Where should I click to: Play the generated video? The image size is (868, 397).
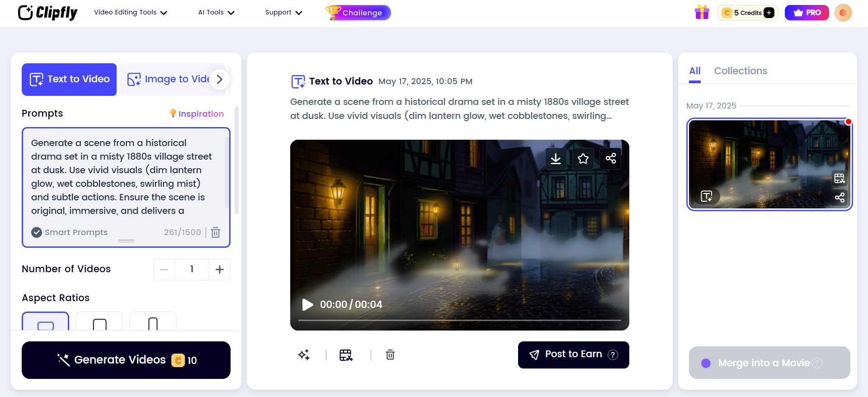[x=308, y=305]
